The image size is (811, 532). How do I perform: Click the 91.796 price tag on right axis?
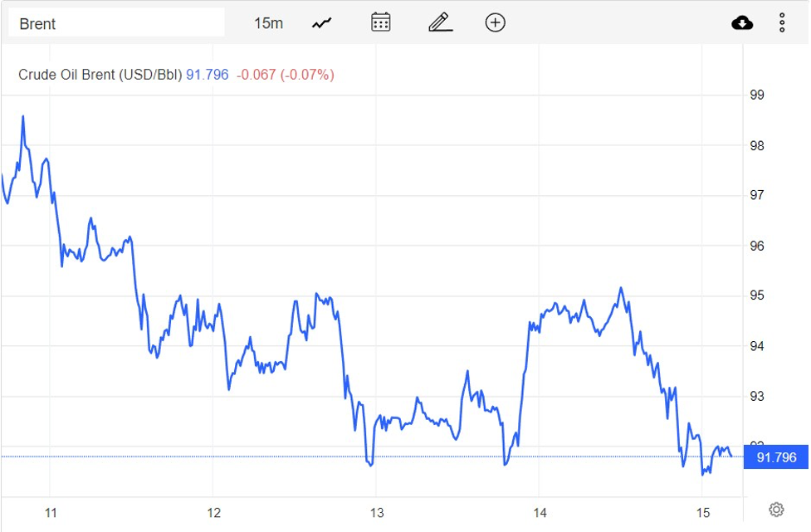click(x=776, y=457)
